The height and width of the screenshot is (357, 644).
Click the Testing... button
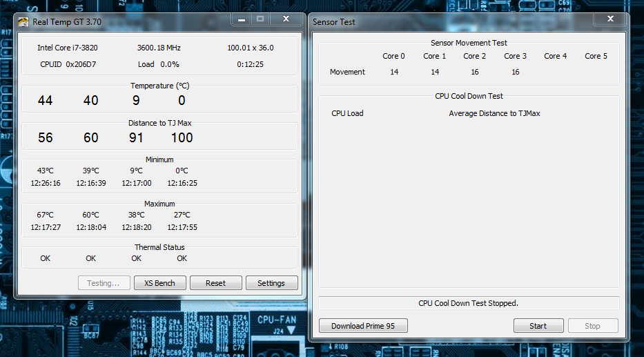tap(104, 283)
